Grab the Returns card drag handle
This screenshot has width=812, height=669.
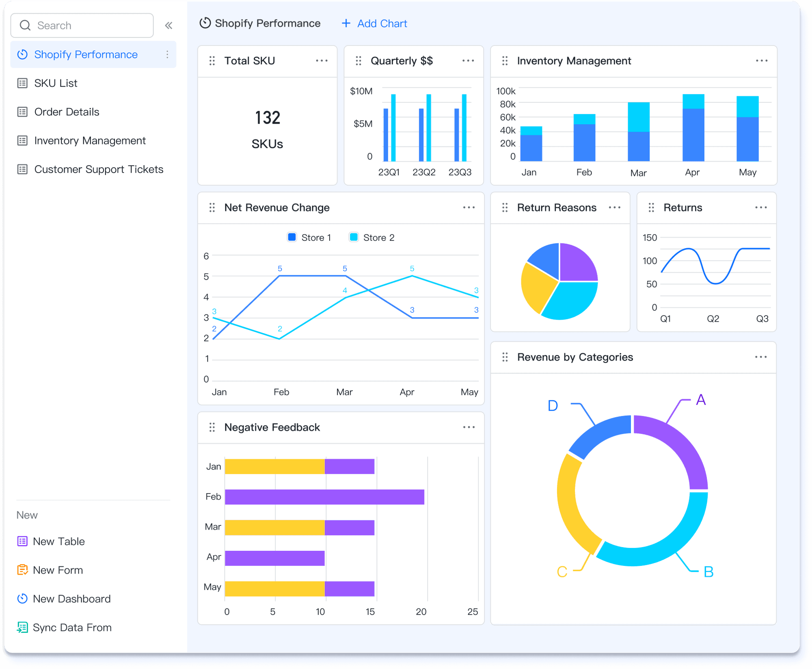[651, 208]
